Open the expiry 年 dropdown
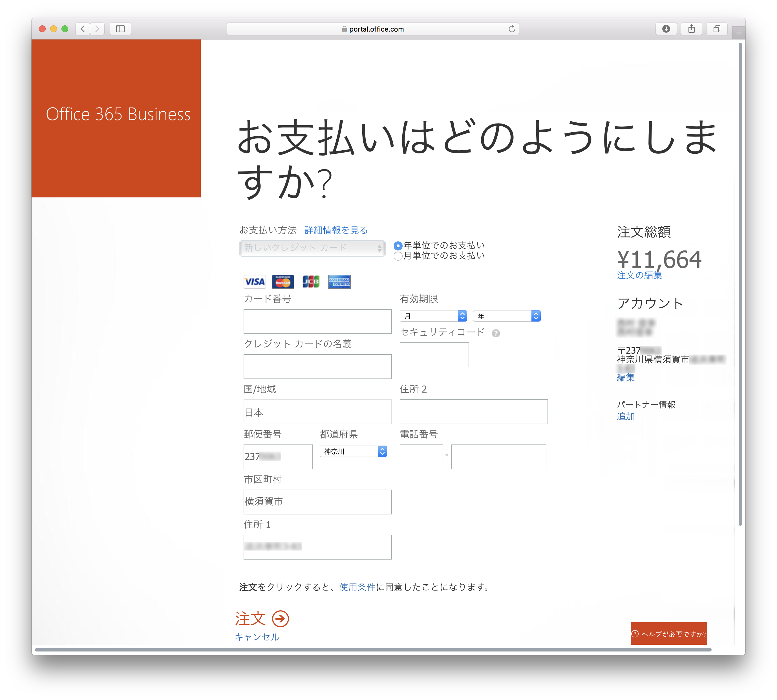This screenshot has width=777, height=700. coord(507,316)
